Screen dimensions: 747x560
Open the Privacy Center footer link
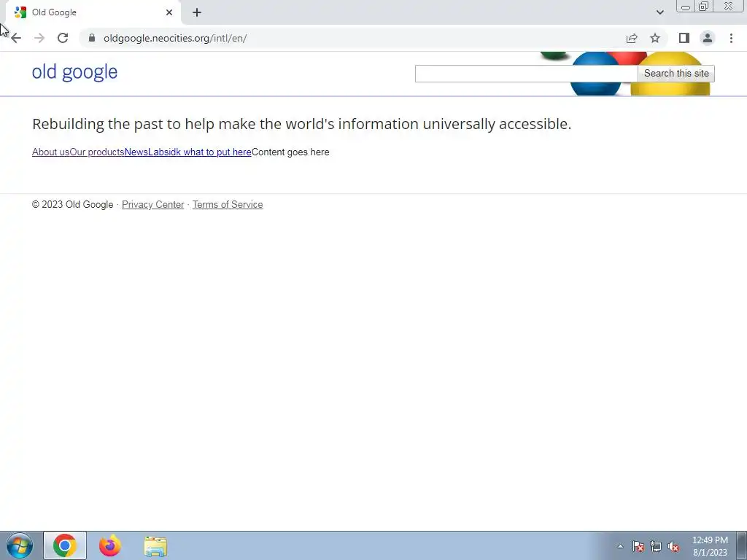153,205
